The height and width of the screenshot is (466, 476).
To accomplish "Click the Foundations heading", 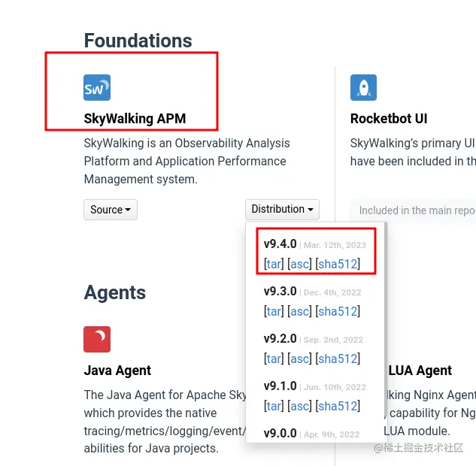I will 138,41.
